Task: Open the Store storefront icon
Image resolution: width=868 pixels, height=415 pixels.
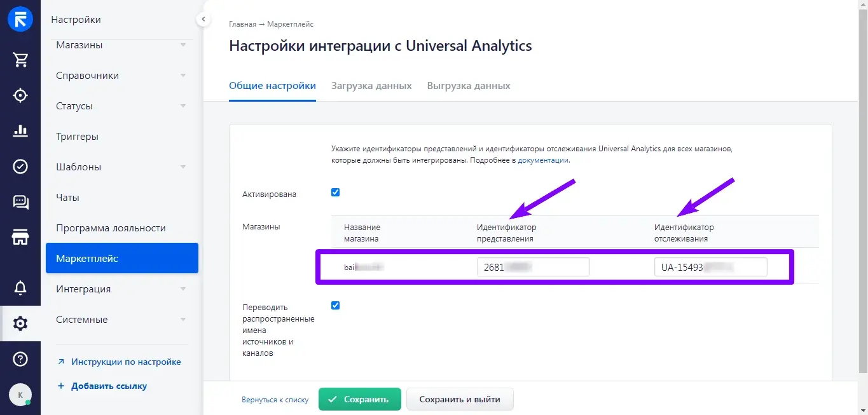Action: point(20,237)
